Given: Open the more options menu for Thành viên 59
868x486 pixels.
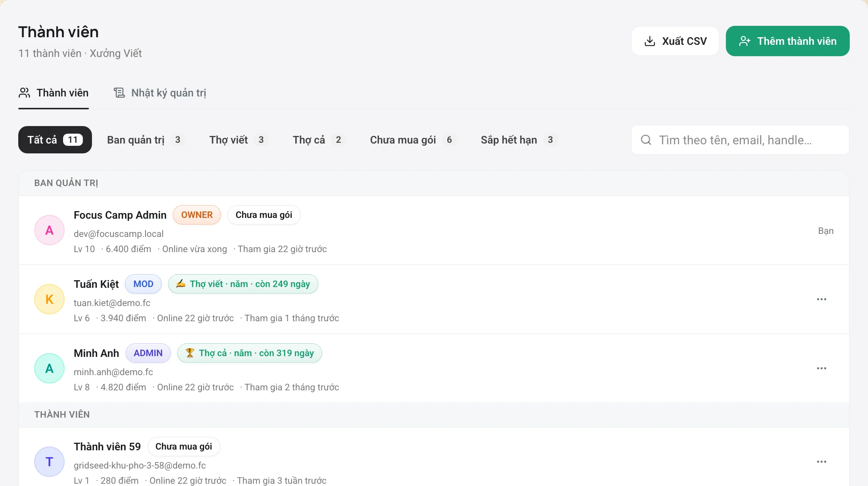Looking at the screenshot, I should pyautogui.click(x=822, y=462).
